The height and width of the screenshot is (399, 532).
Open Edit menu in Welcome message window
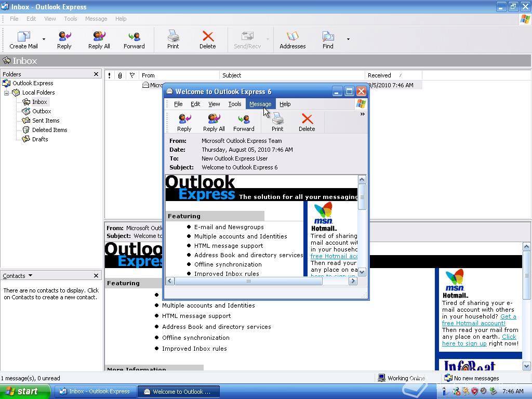click(x=195, y=104)
